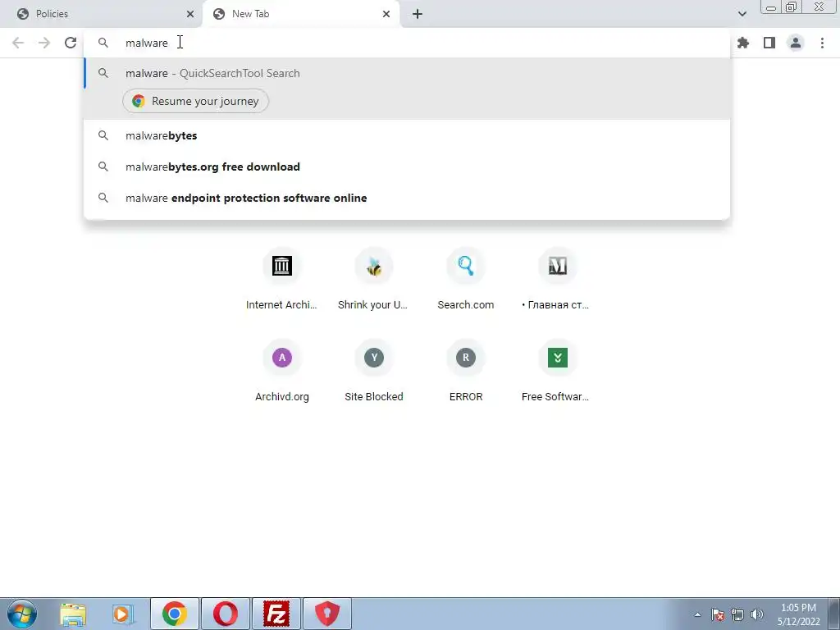Close the Policies tab

pos(190,14)
